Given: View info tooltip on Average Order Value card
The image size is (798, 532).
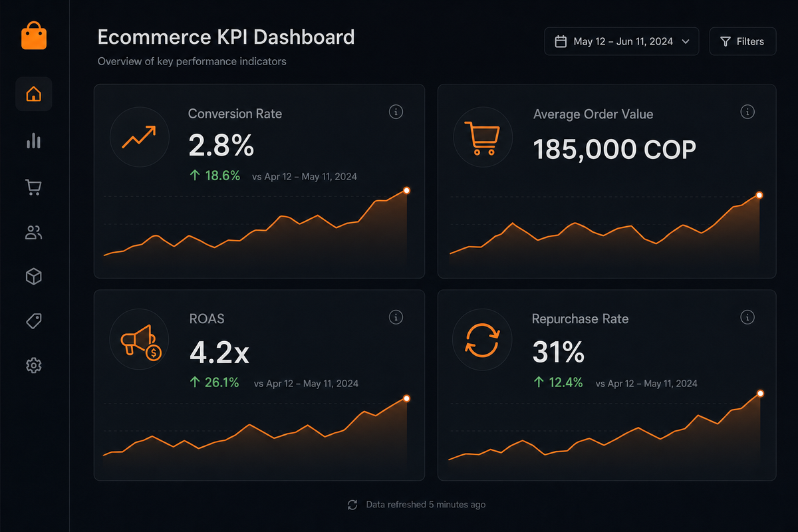Looking at the screenshot, I should pos(747,112).
